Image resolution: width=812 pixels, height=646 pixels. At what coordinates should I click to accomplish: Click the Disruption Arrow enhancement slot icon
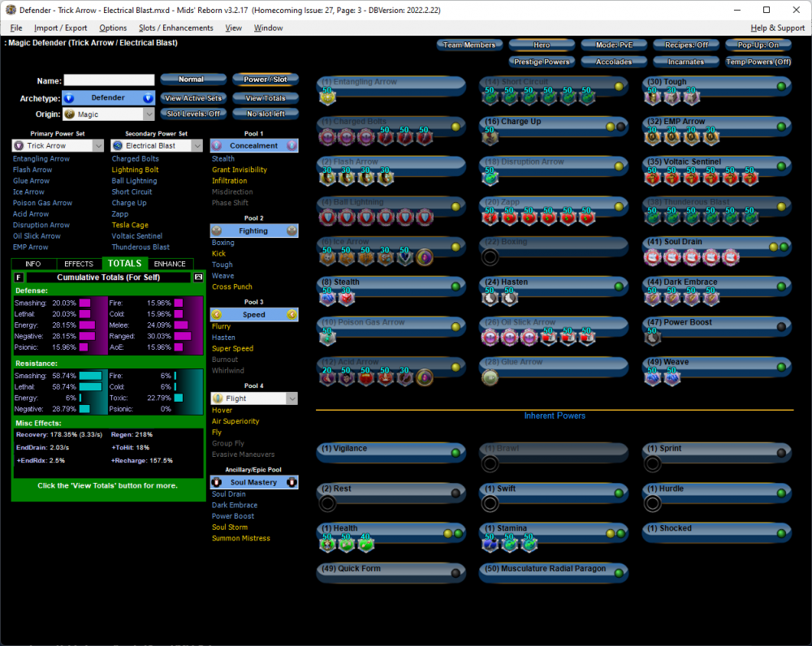click(490, 178)
